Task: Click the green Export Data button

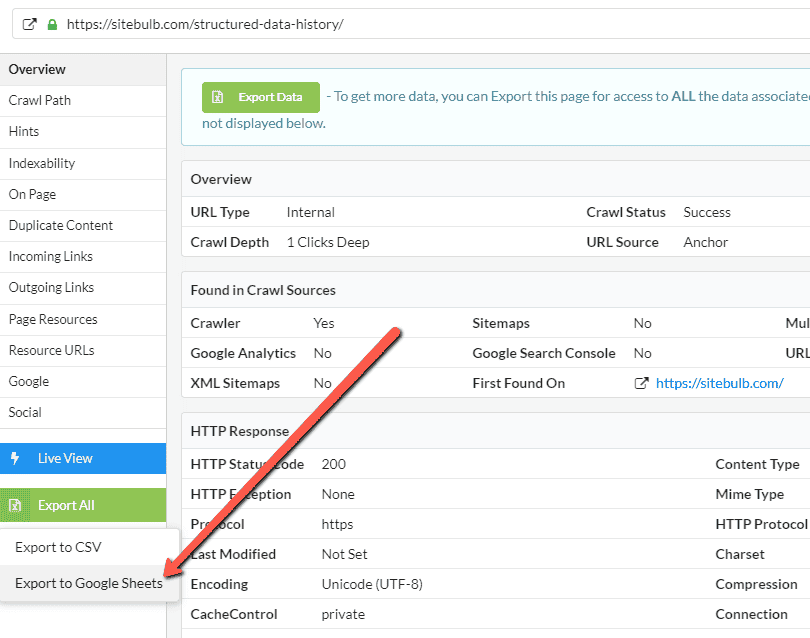Action: click(261, 97)
